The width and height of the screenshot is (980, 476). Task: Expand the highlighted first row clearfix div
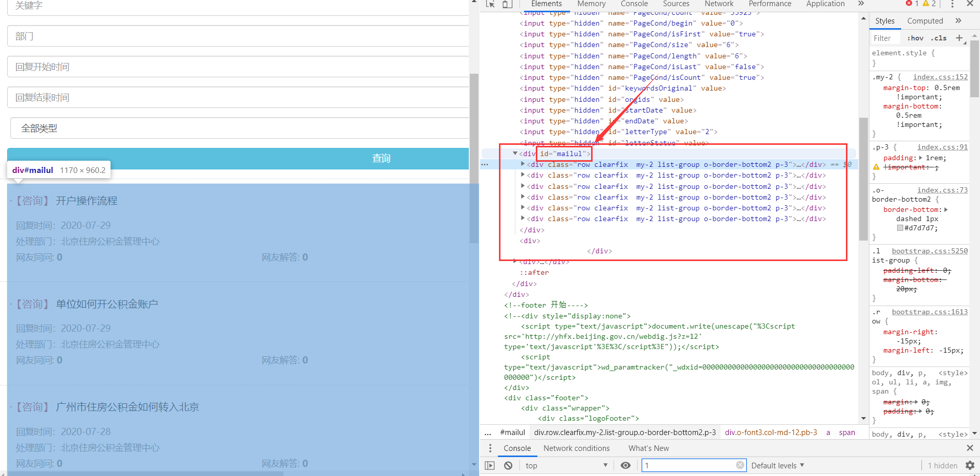[522, 164]
